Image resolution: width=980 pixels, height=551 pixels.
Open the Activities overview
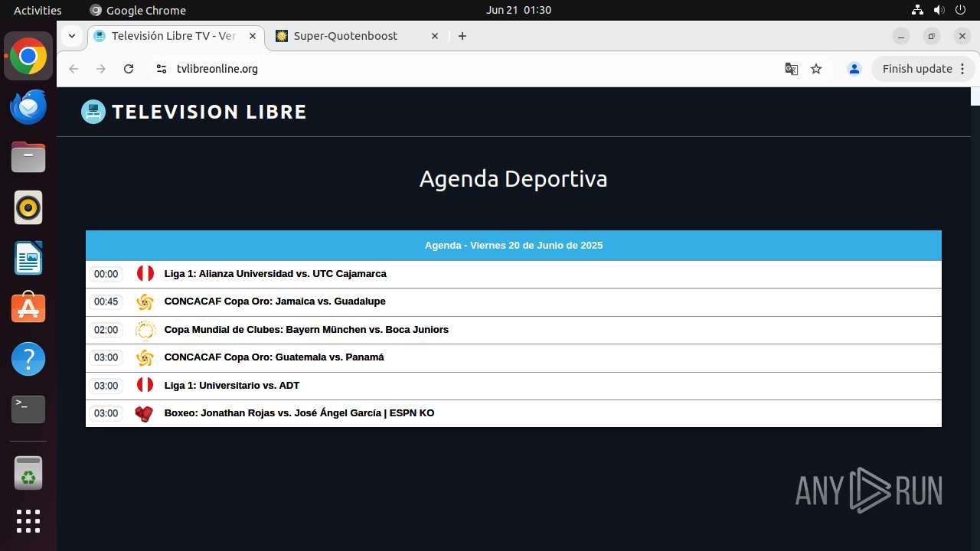tap(38, 10)
